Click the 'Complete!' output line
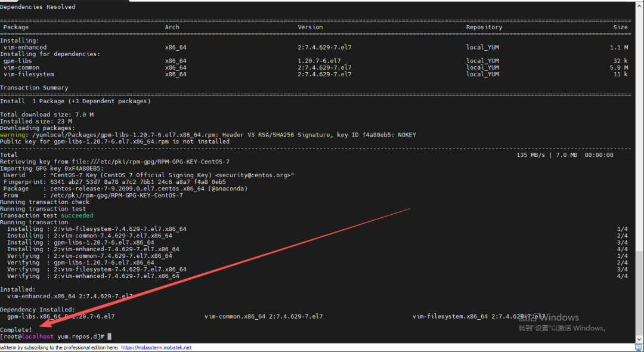 [x=16, y=330]
